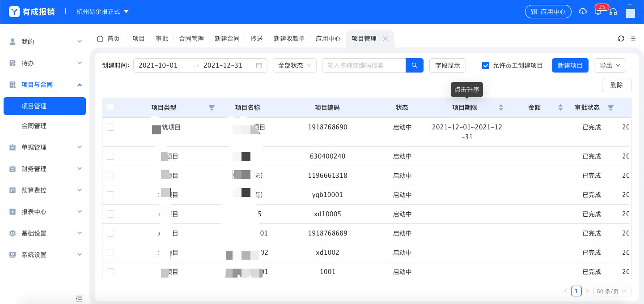Expand 单据管理 in sidebar
The width and height of the screenshot is (644, 304).
[x=45, y=147]
